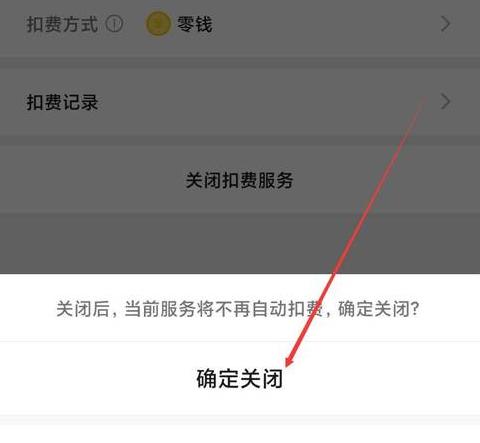Choose the 扣费方式 payment method label
480x443 pixels.
[62, 24]
